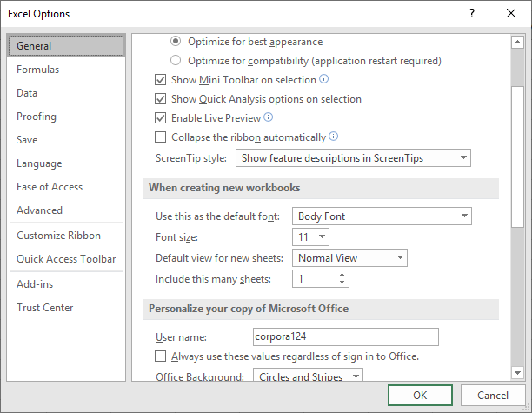Click the Enable Live Preview info icon
The width and height of the screenshot is (532, 413).
click(269, 117)
